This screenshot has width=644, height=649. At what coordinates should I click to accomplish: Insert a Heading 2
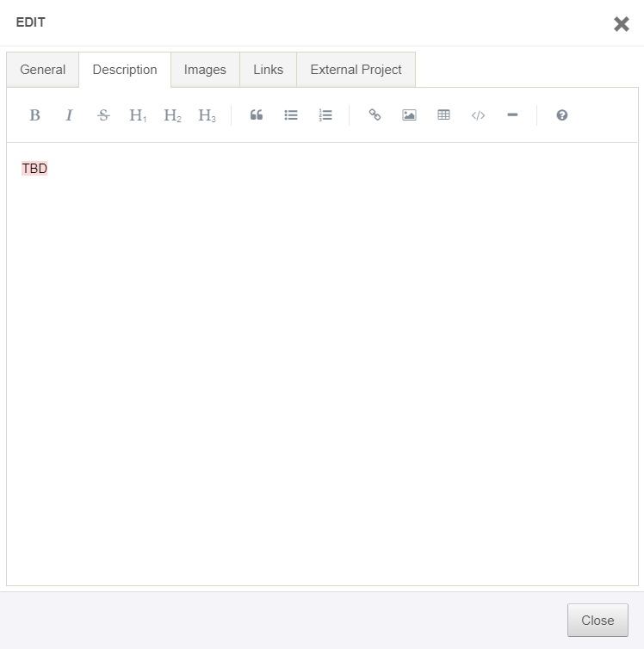point(172,115)
